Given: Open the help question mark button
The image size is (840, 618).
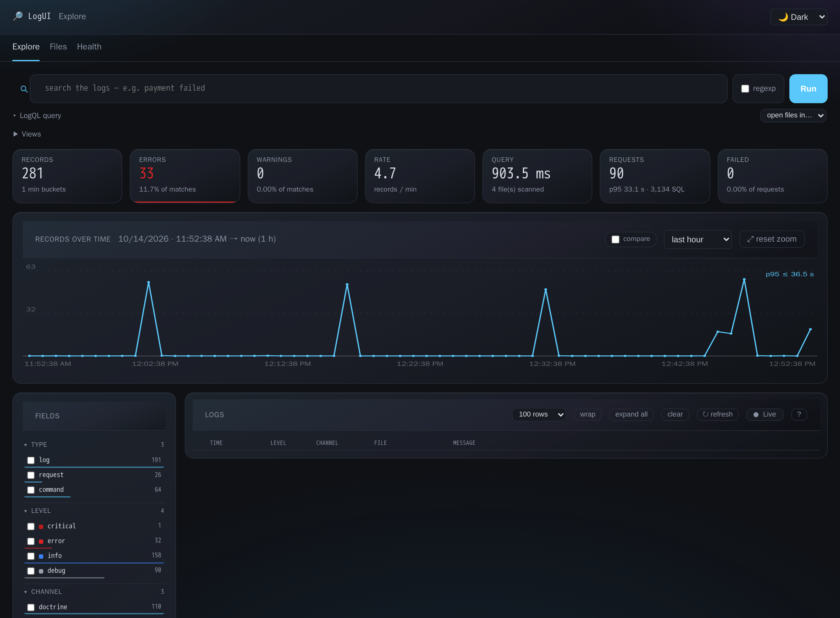Looking at the screenshot, I should [x=799, y=414].
